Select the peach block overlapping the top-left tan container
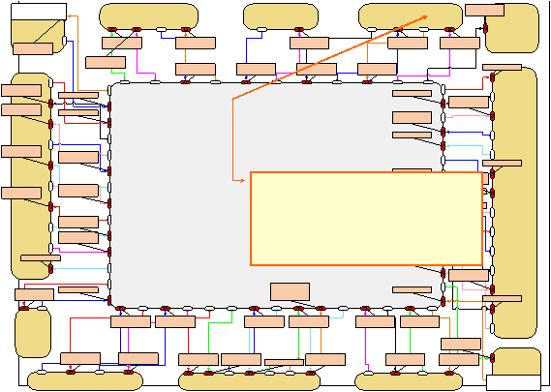551x392 pixels. pos(33,48)
